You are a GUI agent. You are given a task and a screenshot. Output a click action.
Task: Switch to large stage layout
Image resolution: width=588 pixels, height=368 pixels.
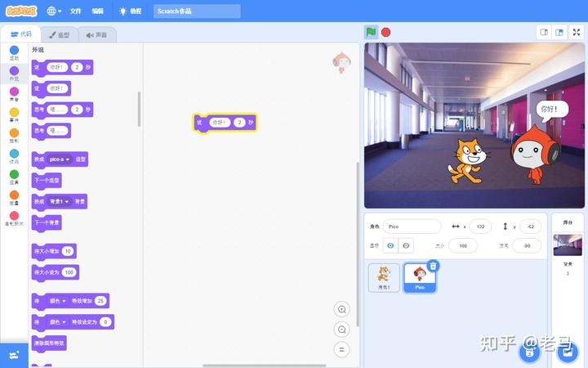[559, 32]
